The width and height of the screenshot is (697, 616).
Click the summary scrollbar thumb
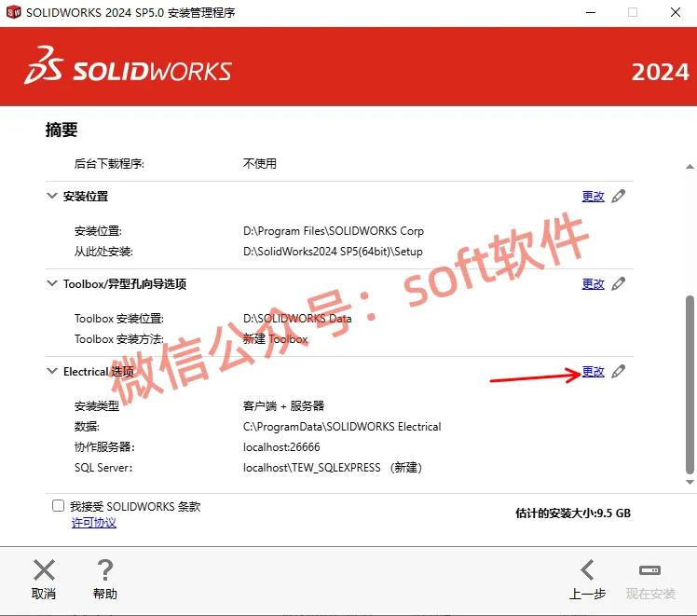pos(690,385)
